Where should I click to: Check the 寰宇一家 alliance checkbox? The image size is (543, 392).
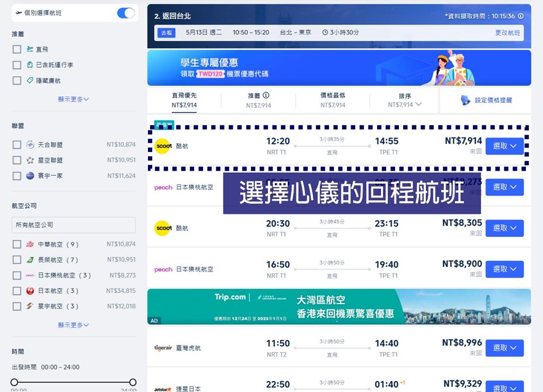[16, 176]
